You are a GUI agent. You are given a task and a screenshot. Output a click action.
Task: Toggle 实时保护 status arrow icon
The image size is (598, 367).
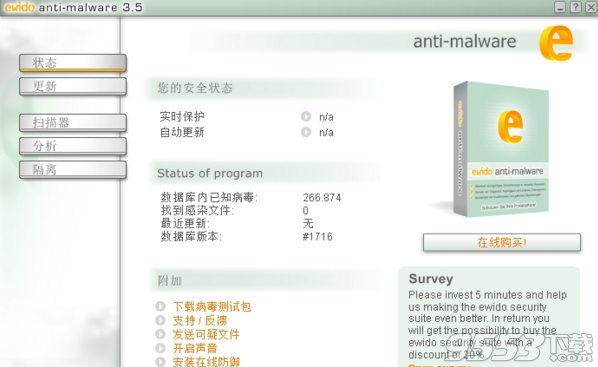click(x=306, y=116)
